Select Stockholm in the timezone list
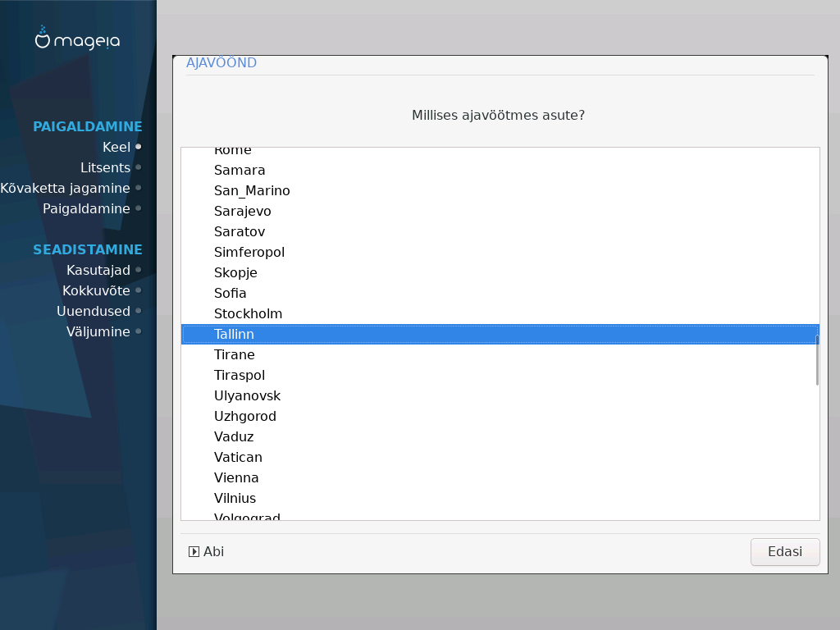The width and height of the screenshot is (840, 630). [x=248, y=314]
